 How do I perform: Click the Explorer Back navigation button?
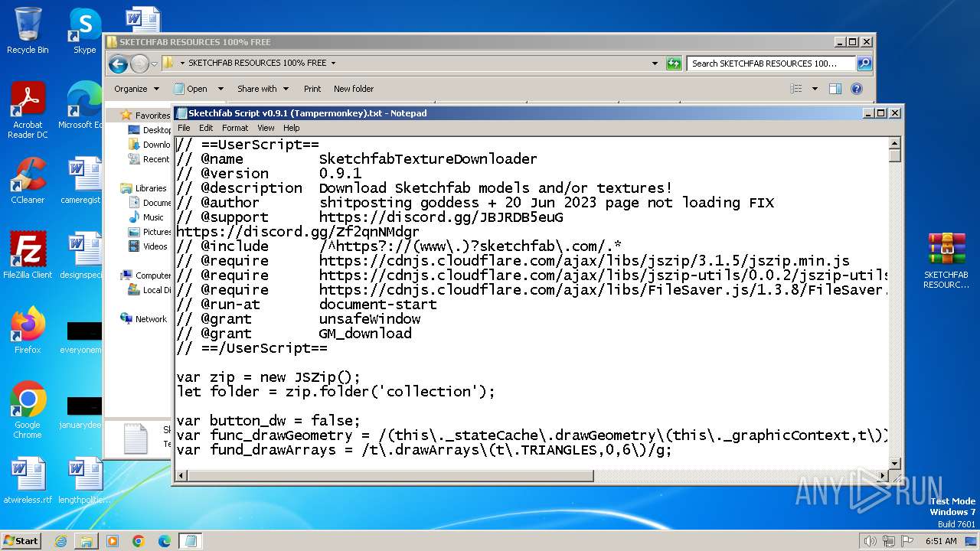click(118, 64)
